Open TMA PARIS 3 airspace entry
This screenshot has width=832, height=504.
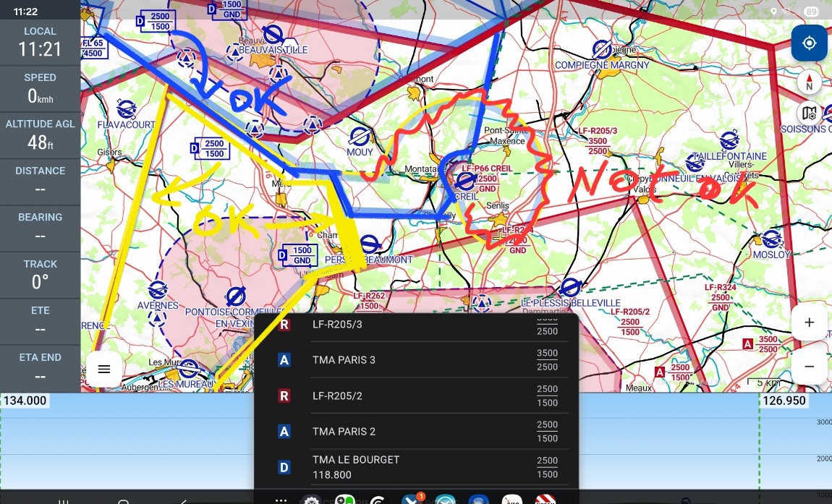pos(416,360)
